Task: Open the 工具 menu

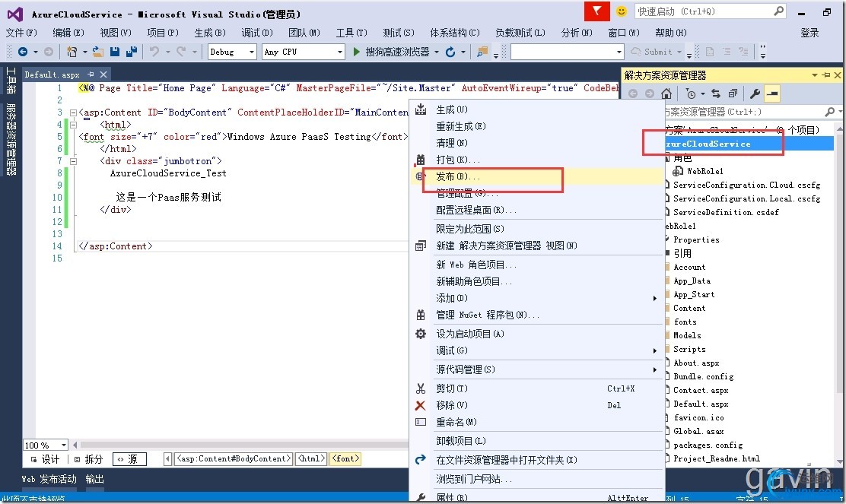Action: tap(351, 33)
